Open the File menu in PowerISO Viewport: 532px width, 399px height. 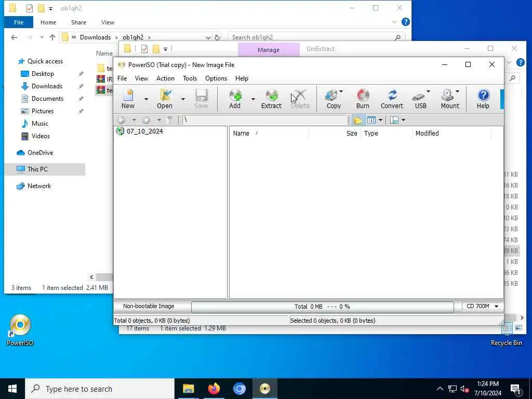[x=122, y=78]
